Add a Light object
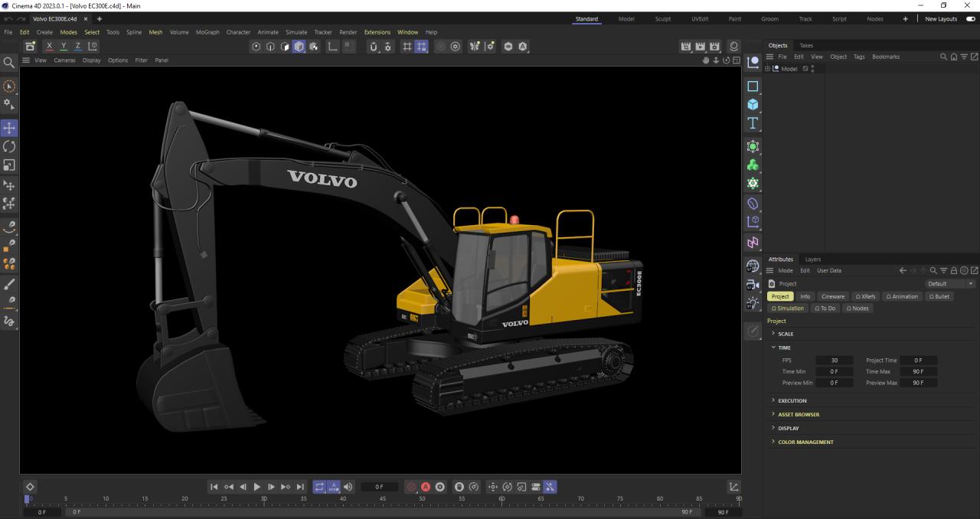 tap(753, 303)
